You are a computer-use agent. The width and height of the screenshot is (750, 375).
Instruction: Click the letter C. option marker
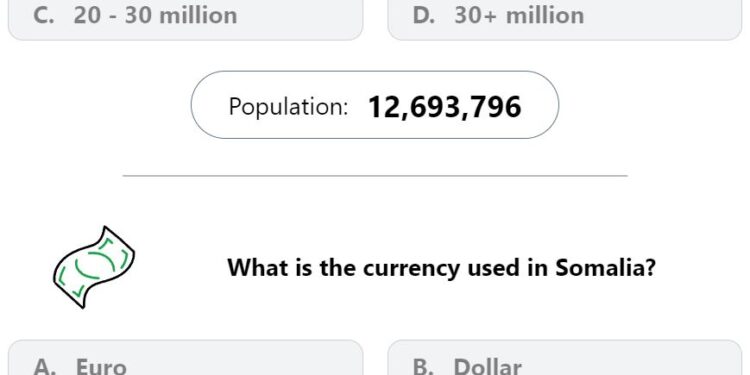(43, 15)
